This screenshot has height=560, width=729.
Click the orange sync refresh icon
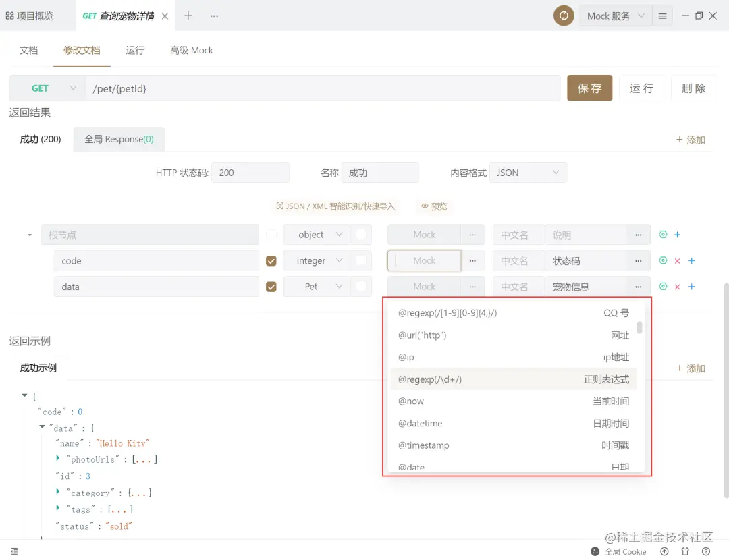[x=564, y=16]
